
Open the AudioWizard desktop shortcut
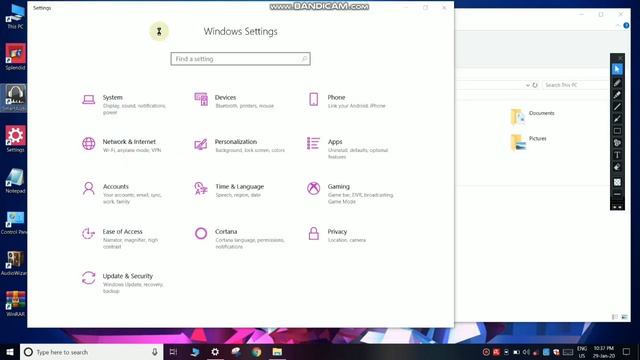(14, 263)
